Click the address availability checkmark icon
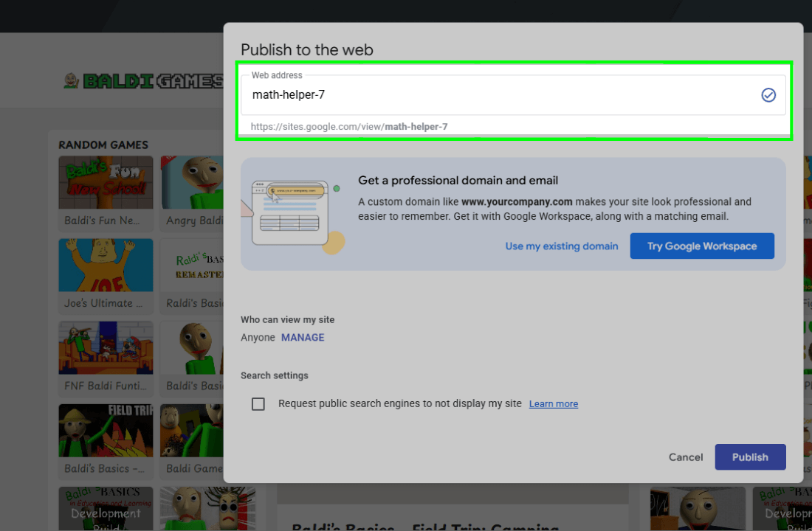 (x=768, y=95)
